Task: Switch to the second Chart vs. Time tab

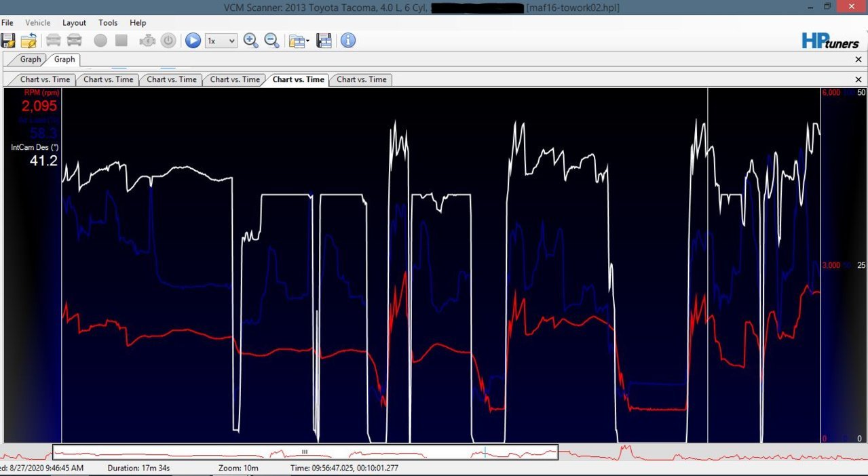Action: point(109,79)
